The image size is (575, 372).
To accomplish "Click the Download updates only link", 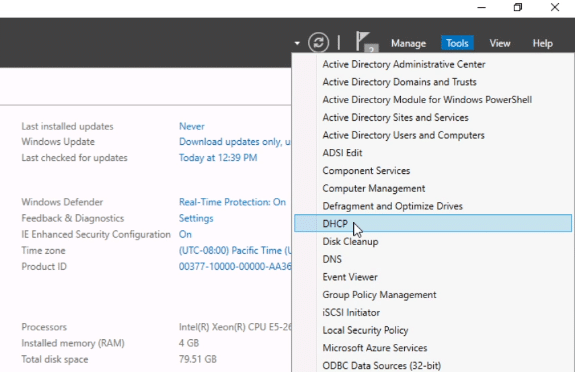I will click(x=235, y=142).
